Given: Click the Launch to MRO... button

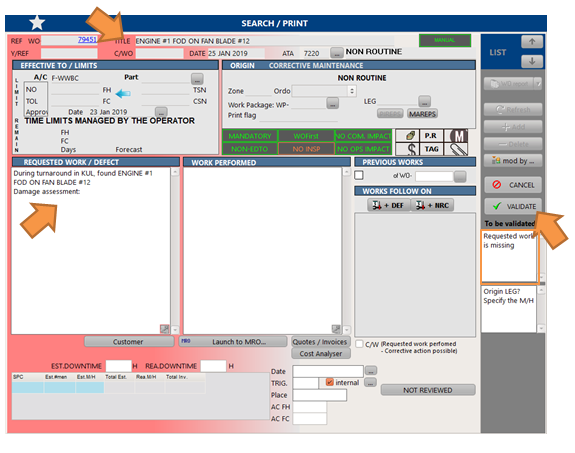Looking at the screenshot, I should (x=233, y=342).
